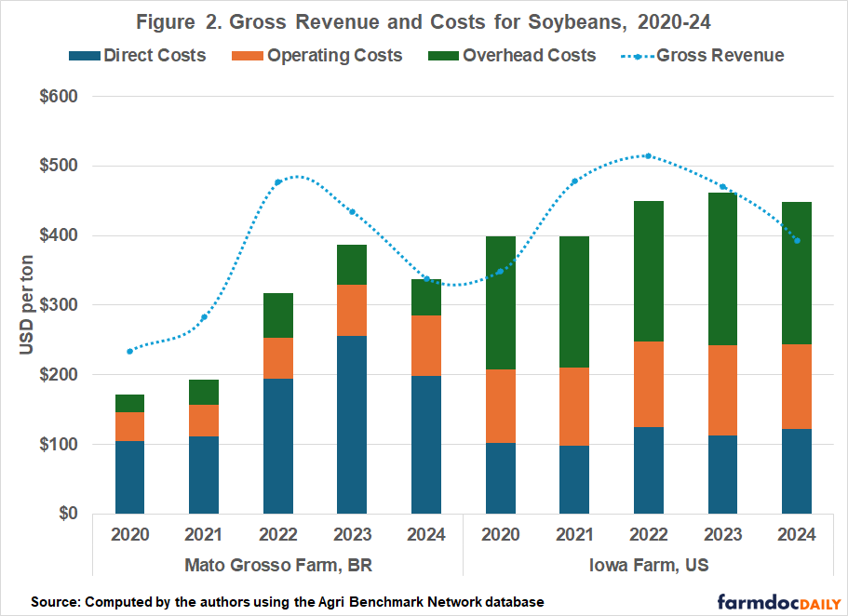Screen dimensions: 848x616
Task: Click Gross Revenue point for Mato Grosso 2020
Action: tap(129, 351)
